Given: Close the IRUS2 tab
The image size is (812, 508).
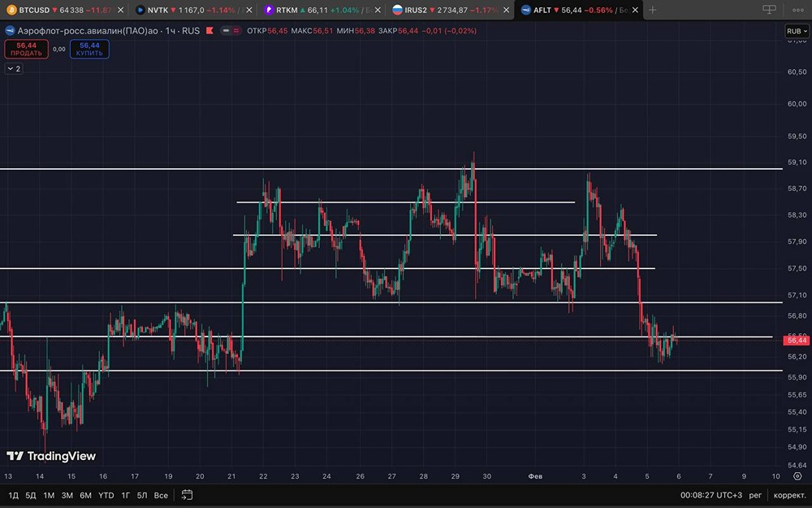Looking at the screenshot, I should 506,10.
